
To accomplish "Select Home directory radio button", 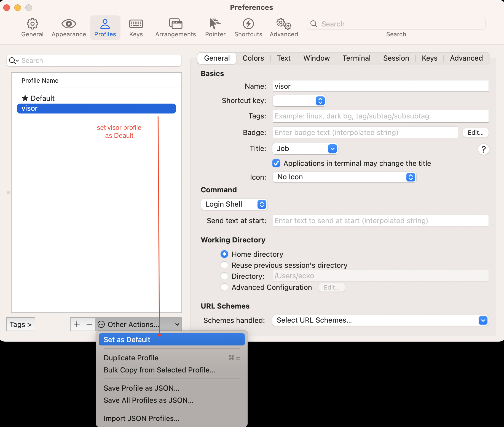I will [224, 254].
